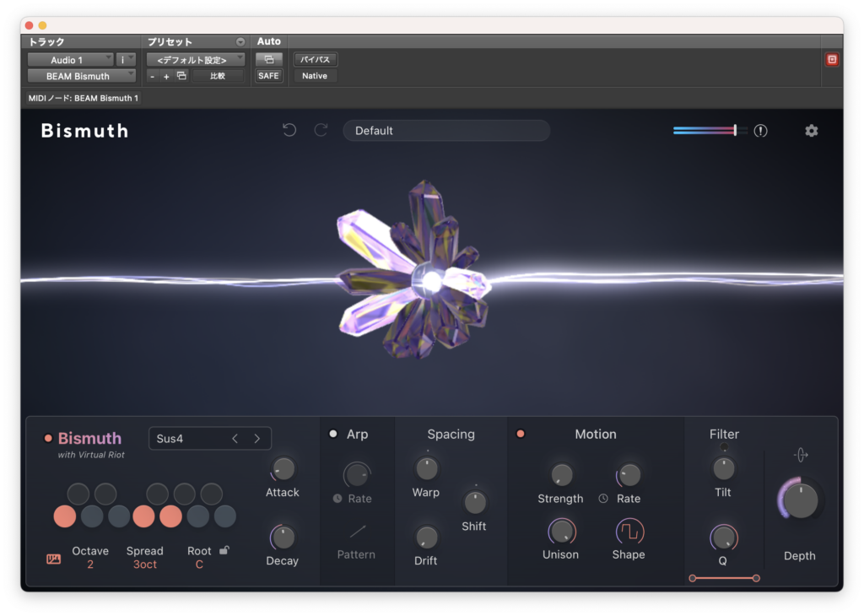Toggle the Root lock icon
Viewport: 864px width, 616px height.
coord(224,550)
